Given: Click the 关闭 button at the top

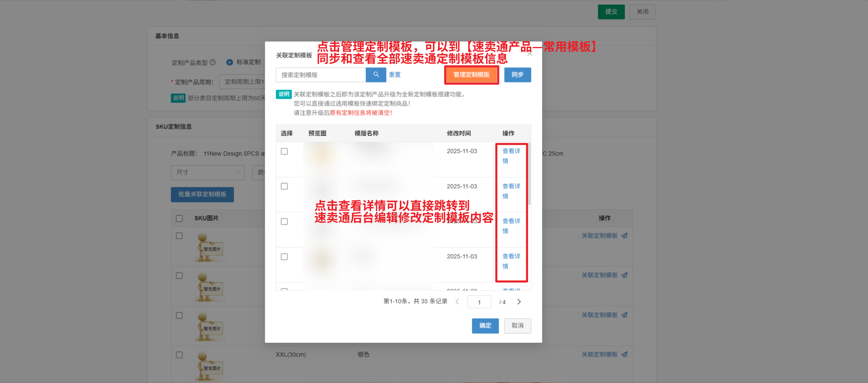Looking at the screenshot, I should 642,12.
